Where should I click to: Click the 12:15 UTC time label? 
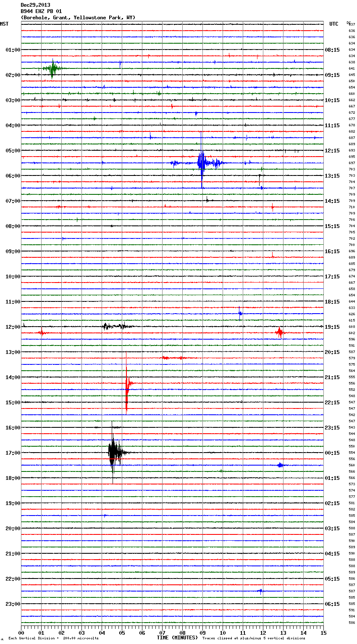click(332, 151)
